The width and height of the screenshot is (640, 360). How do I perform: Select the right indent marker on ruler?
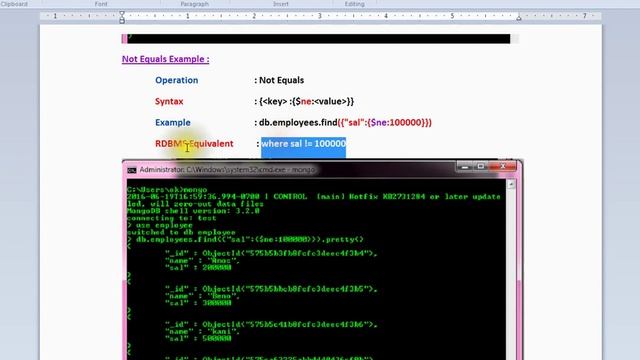tap(518, 18)
